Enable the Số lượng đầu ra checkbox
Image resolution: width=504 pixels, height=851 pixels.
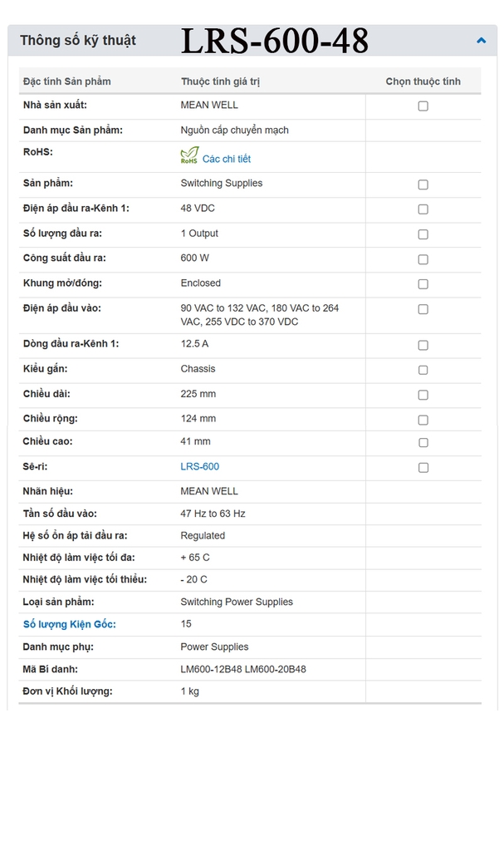pos(423,234)
